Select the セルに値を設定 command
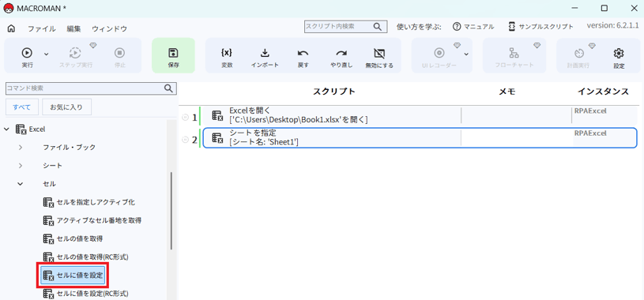Screen dimensions: 644x300 coord(73,275)
